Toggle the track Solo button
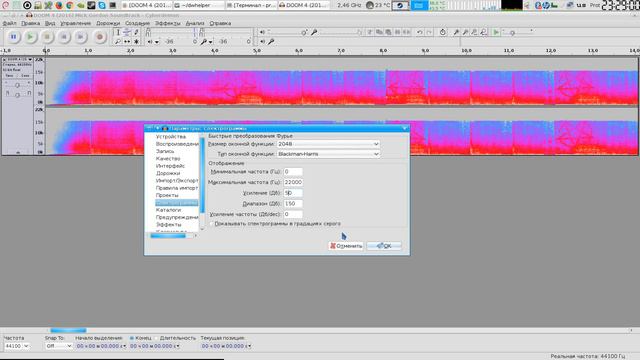 click(x=25, y=76)
